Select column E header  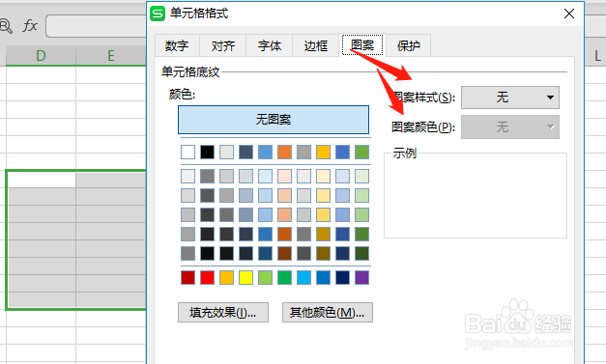(111, 56)
